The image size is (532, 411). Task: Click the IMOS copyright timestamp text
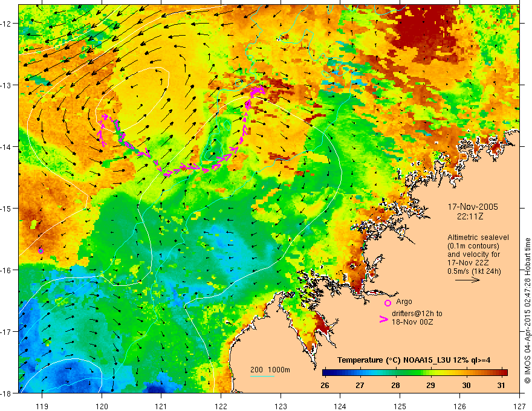[527, 310]
